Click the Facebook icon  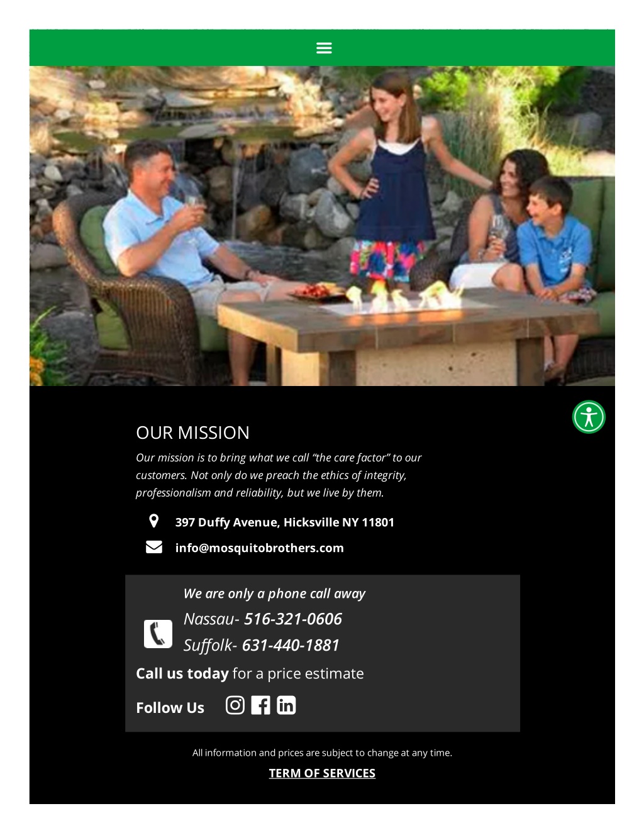[x=260, y=705]
